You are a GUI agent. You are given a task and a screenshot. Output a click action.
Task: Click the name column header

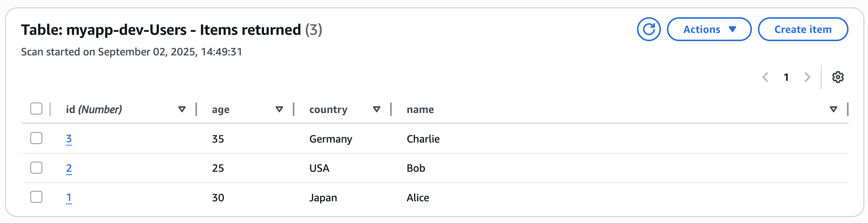point(420,110)
